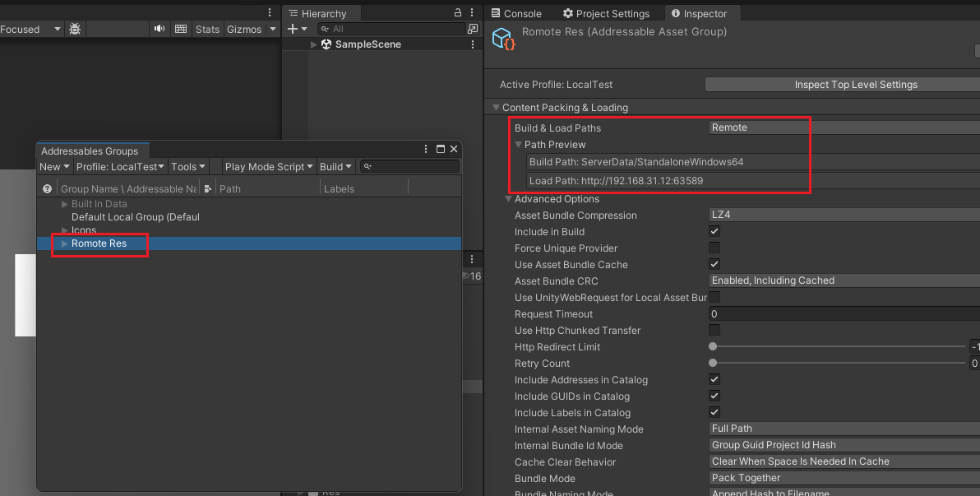Maximize the Addressables Groups window
The width and height of the screenshot is (980, 496).
point(441,149)
